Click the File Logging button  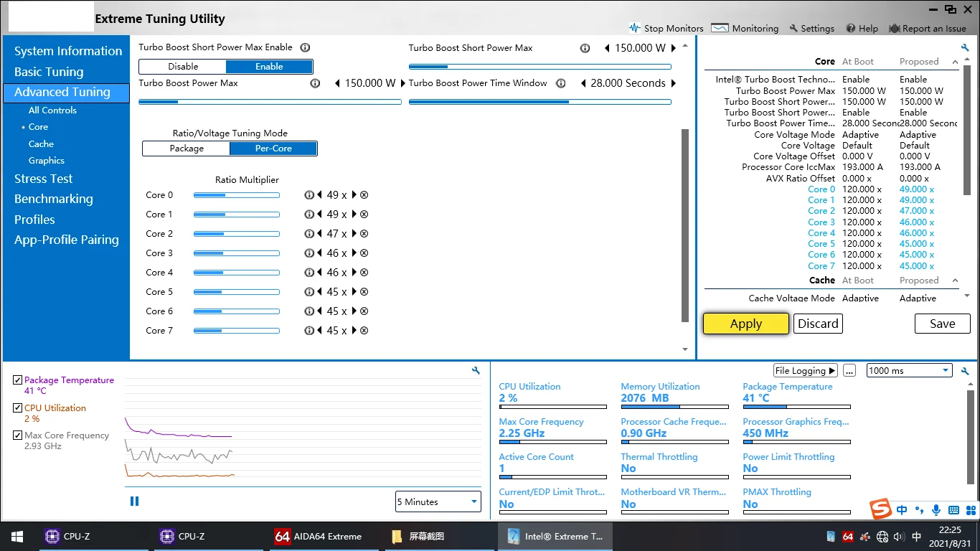click(x=806, y=370)
